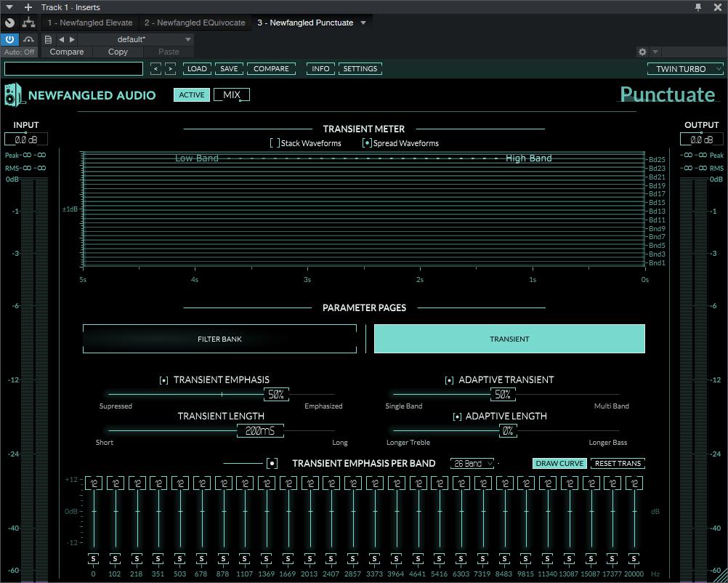Image resolution: width=728 pixels, height=583 pixels.
Task: Go to previous host preset with left triangle
Action: coord(61,39)
